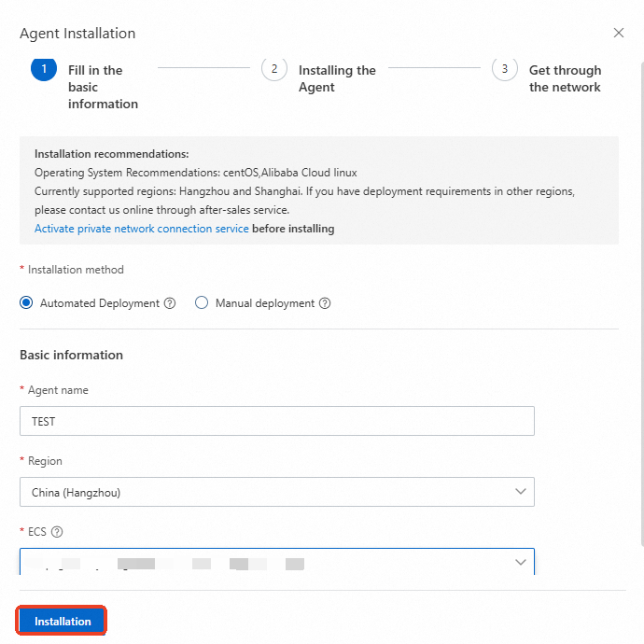
Task: Expand the ECS instance dropdown
Action: coord(276,561)
